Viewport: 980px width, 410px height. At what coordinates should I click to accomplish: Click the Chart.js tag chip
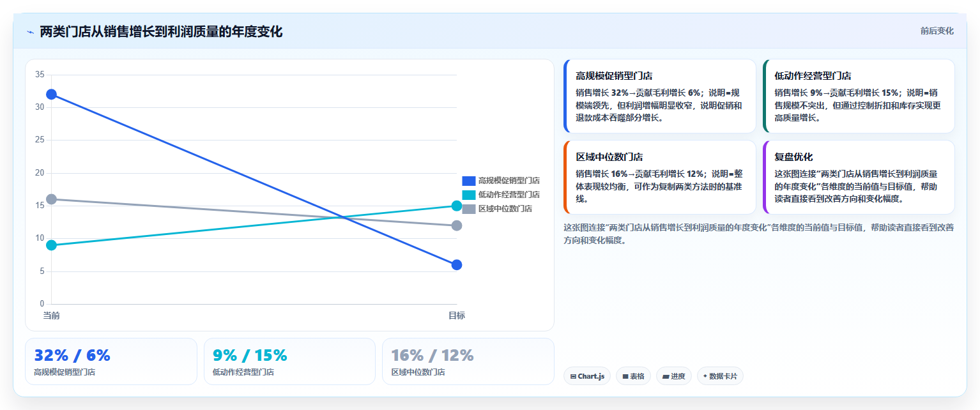[587, 376]
